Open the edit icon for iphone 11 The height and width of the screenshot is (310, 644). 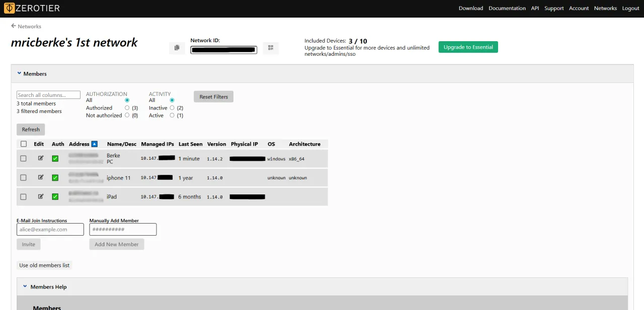point(41,177)
